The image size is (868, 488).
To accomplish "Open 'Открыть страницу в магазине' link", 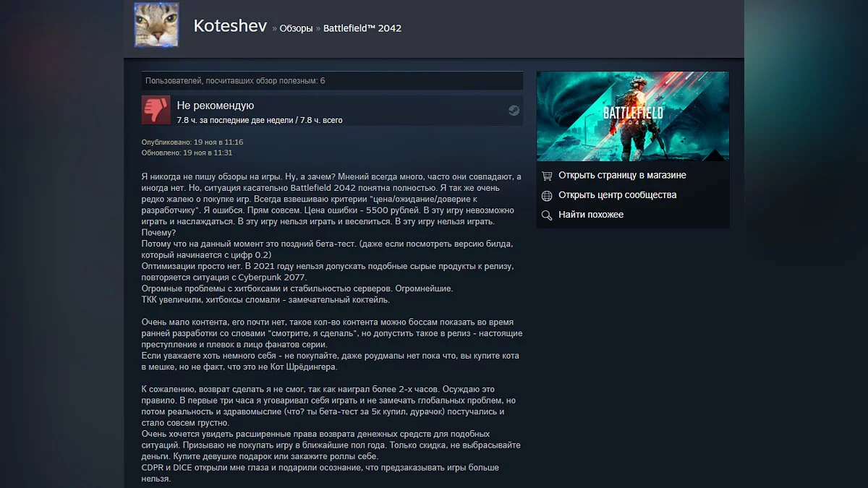I will 622,175.
